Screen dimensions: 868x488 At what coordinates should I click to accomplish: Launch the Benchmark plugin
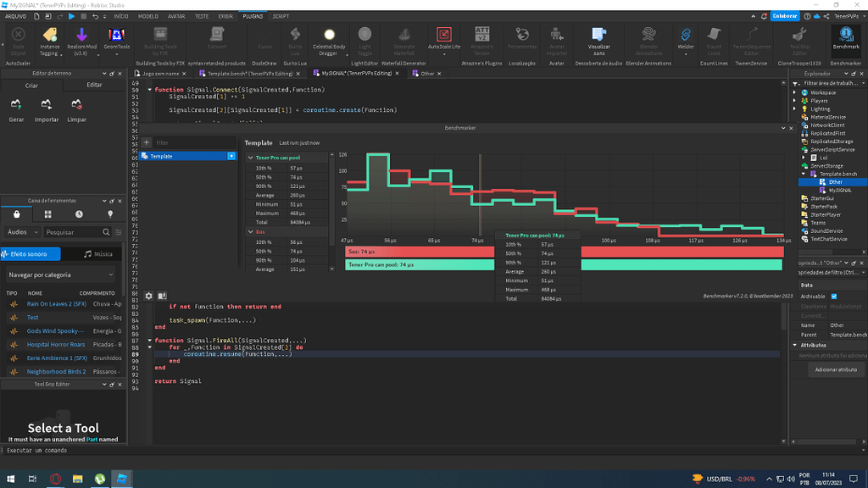(845, 37)
